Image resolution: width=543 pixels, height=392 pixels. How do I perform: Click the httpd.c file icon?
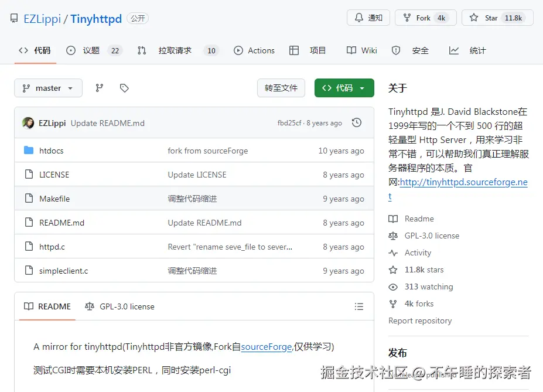point(29,246)
